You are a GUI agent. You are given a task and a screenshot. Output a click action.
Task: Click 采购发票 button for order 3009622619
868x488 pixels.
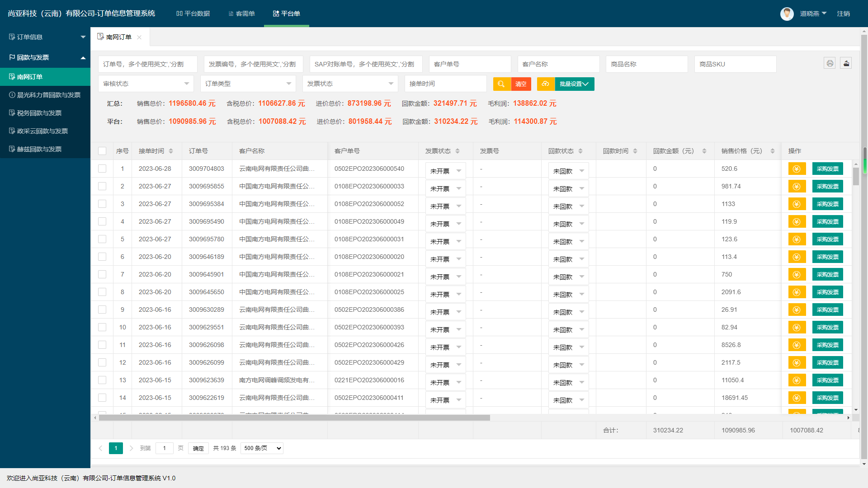pyautogui.click(x=828, y=398)
